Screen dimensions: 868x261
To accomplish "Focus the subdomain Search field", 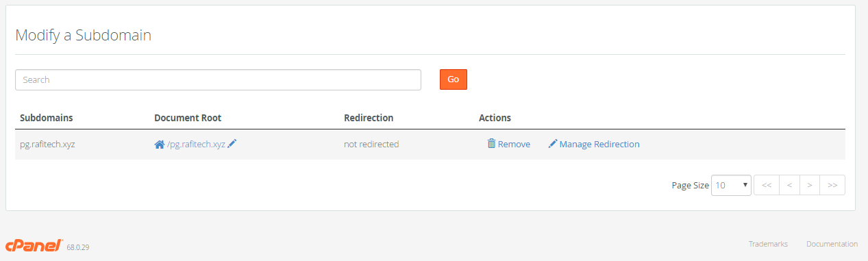I will [218, 79].
